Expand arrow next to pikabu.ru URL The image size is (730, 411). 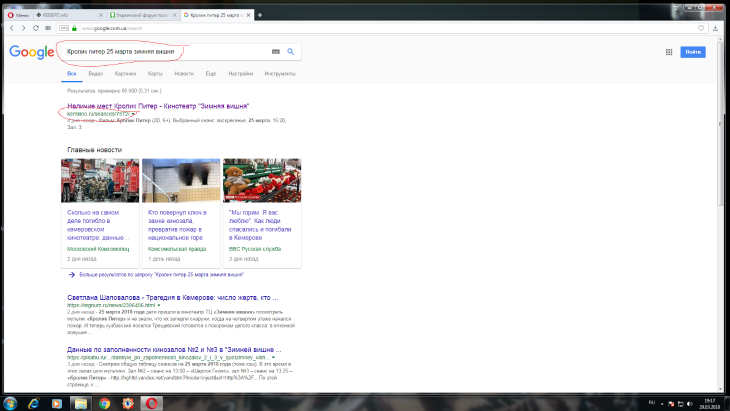273,357
